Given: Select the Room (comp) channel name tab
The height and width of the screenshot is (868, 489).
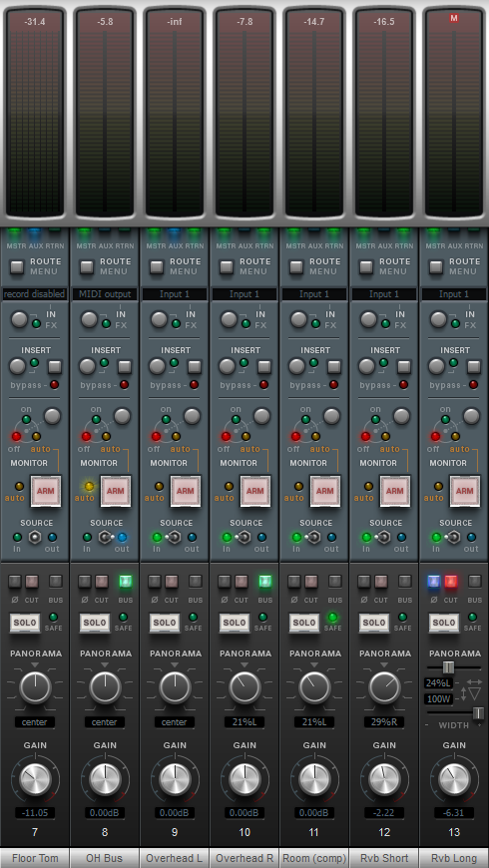Looking at the screenshot, I should [x=314, y=858].
